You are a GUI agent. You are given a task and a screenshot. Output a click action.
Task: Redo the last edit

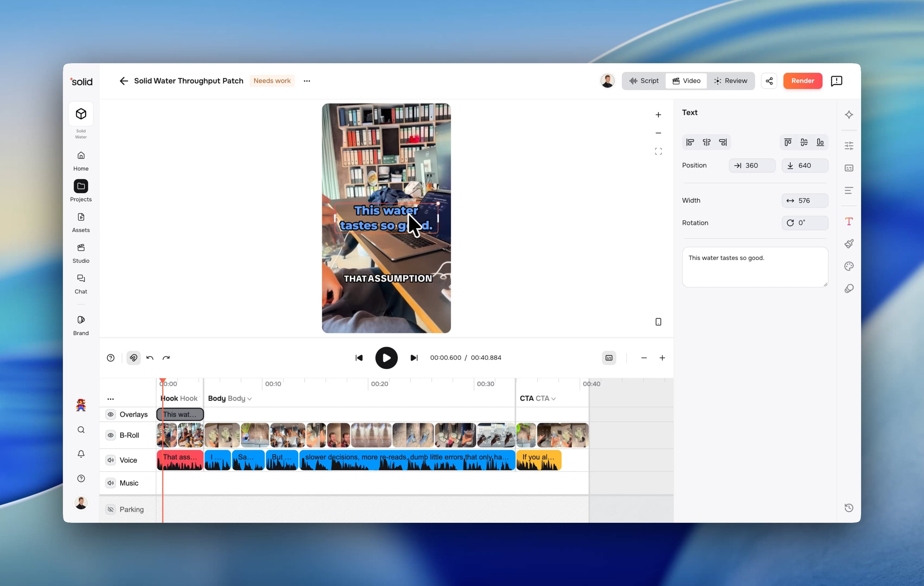[x=166, y=358]
